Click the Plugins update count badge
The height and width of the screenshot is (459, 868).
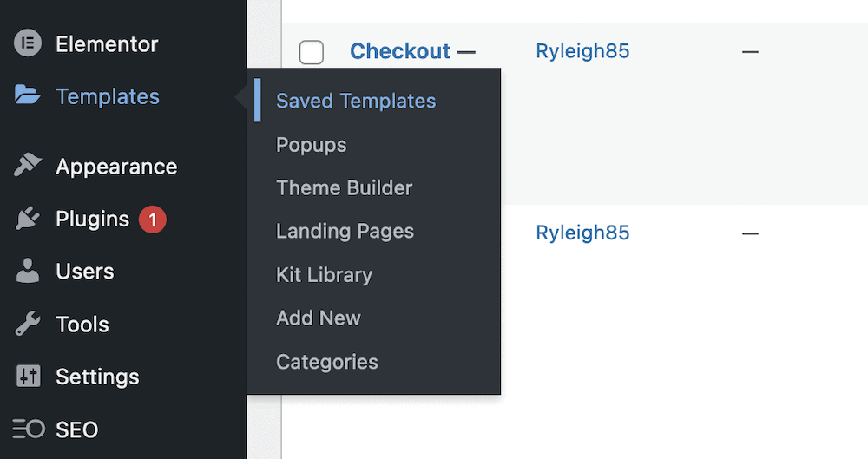tap(152, 220)
